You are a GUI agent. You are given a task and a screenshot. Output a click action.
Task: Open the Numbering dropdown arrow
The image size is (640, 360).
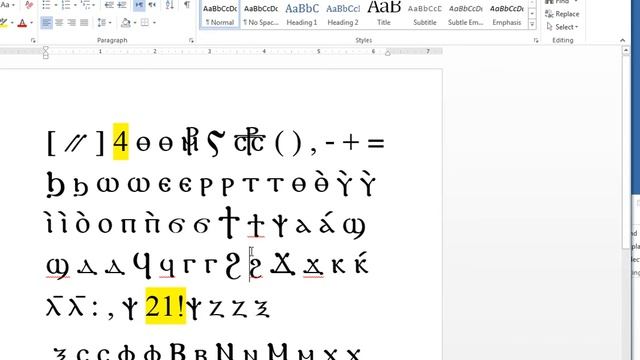pyautogui.click(x=75, y=5)
